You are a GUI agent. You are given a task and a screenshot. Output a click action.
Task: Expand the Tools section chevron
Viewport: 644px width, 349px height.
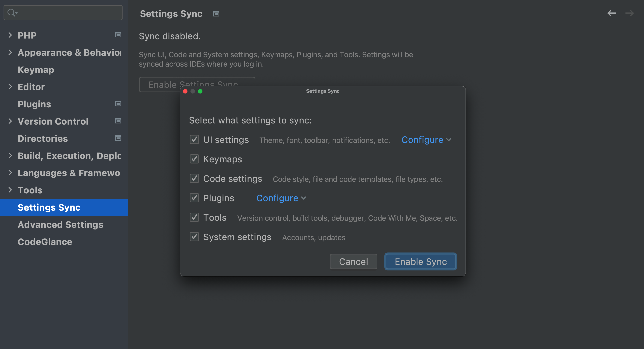click(10, 190)
